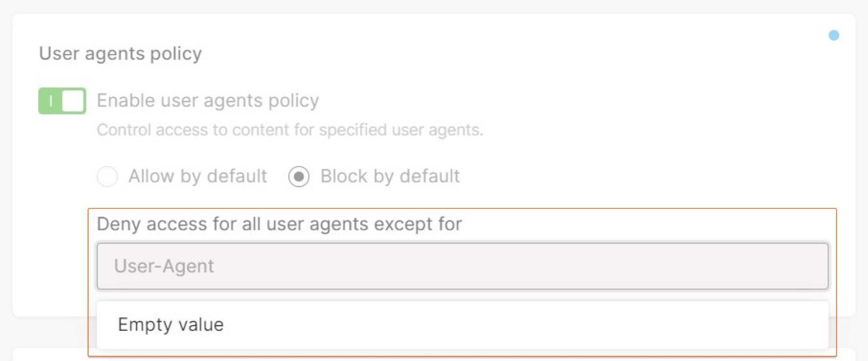868x361 pixels.
Task: Focus the User-Agent input field
Action: click(x=462, y=266)
